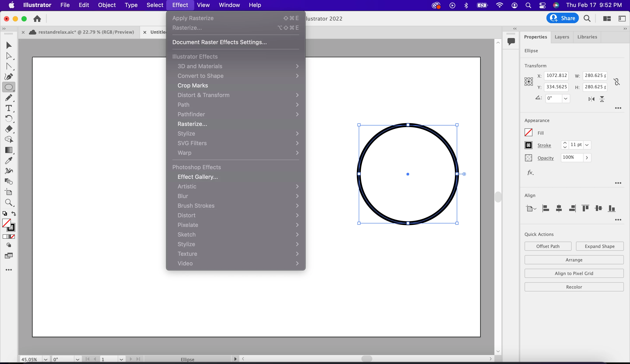The width and height of the screenshot is (630, 364).
Task: Select the Artboard tool
Action: tap(9, 192)
